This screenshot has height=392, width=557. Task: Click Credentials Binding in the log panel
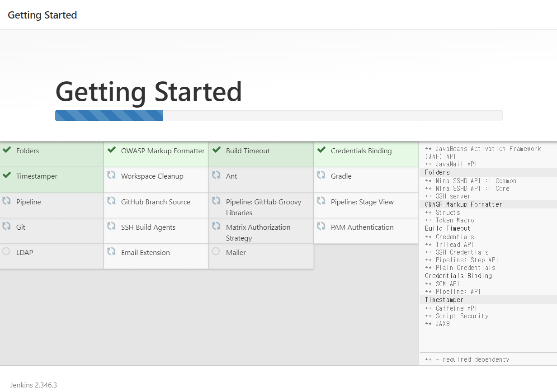(x=458, y=276)
